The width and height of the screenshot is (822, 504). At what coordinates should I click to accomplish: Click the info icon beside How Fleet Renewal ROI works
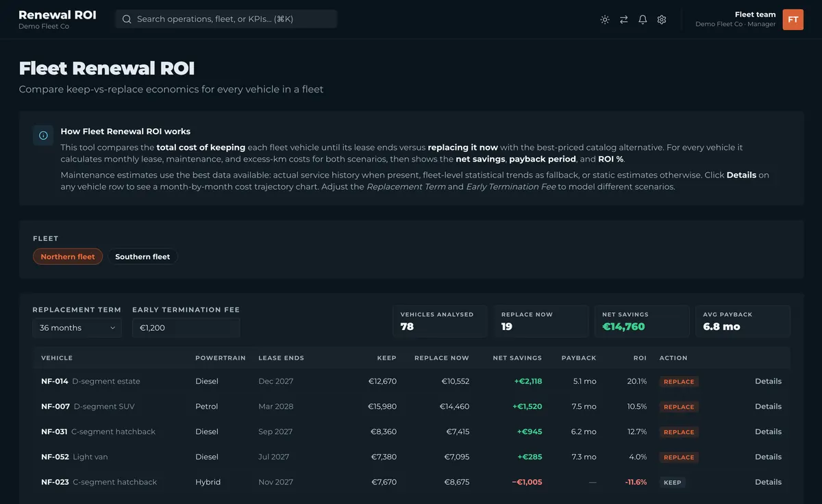tap(43, 136)
